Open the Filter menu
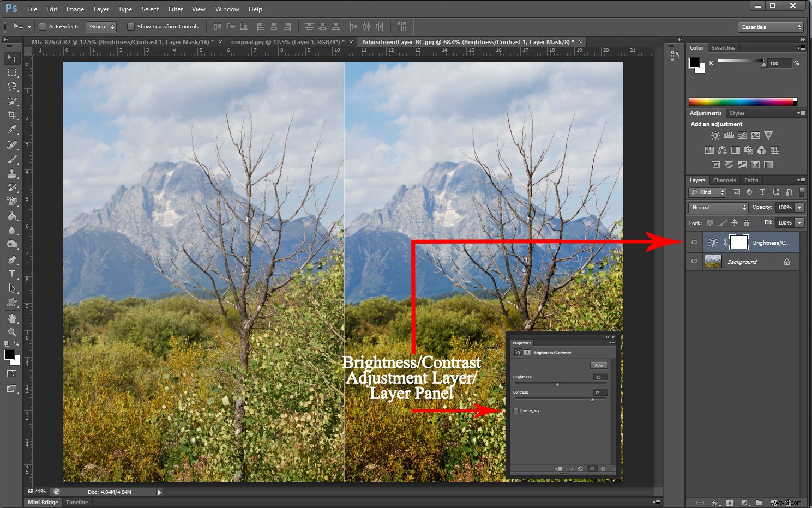 [x=175, y=9]
